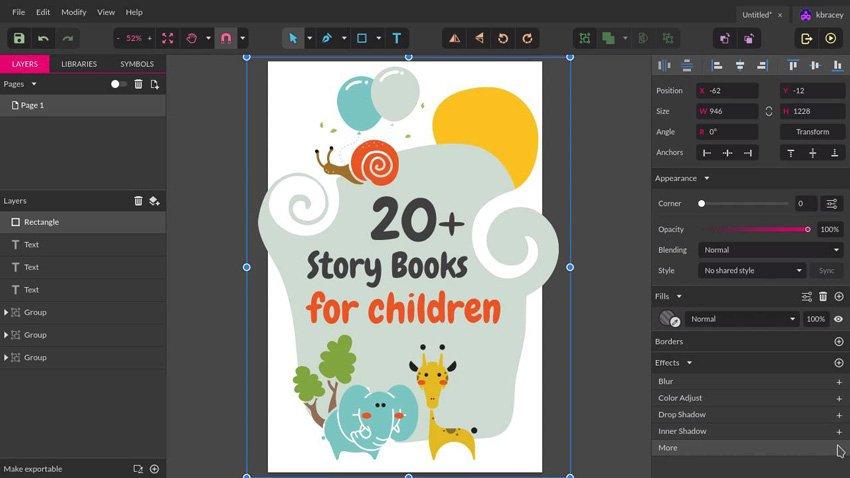
Task: Fit the canvas to screen
Action: 168,38
